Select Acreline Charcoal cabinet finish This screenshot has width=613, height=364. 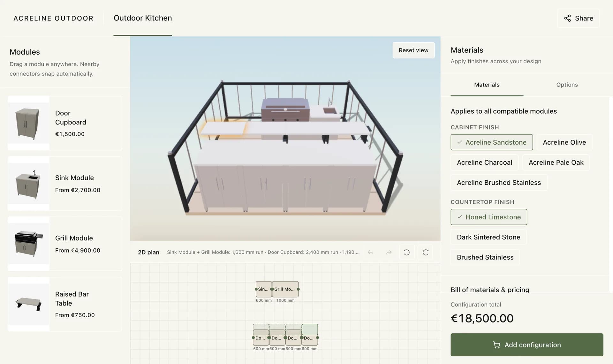[484, 163]
